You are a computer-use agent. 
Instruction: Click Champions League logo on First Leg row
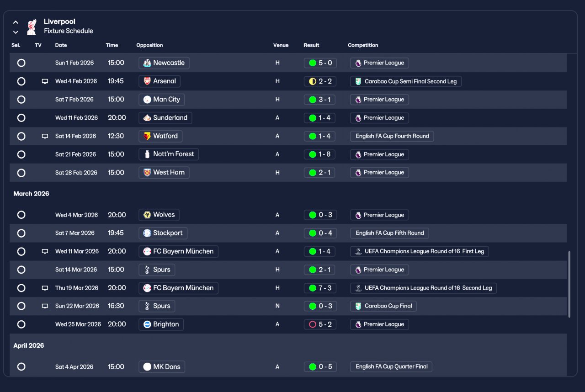click(x=358, y=251)
